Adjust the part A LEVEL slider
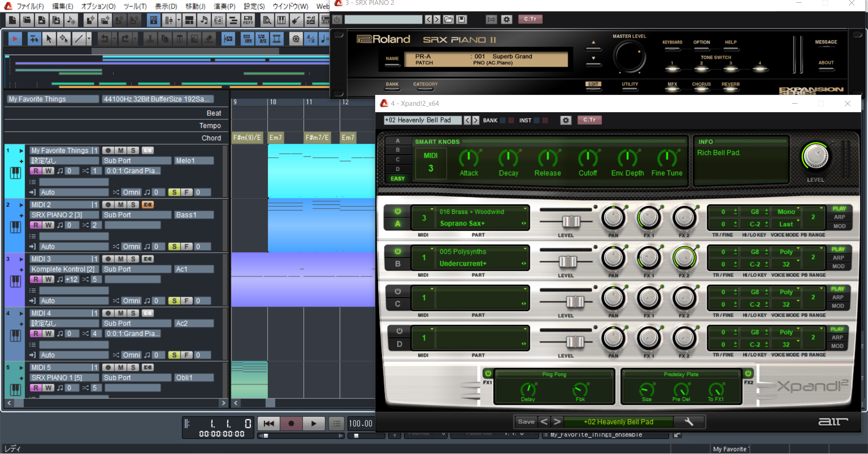The image size is (868, 454). pyautogui.click(x=571, y=222)
